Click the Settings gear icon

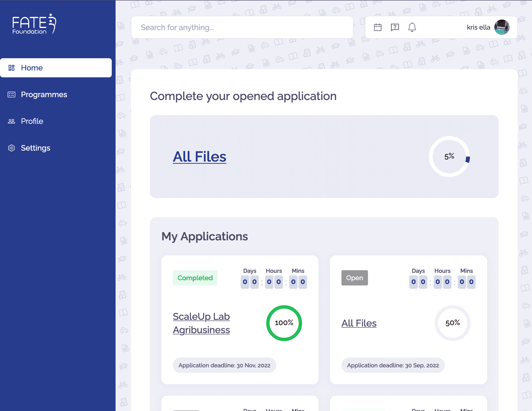[x=11, y=148]
